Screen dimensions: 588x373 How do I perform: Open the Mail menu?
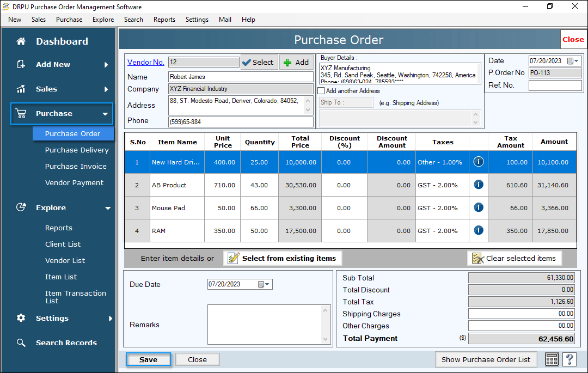coord(225,20)
